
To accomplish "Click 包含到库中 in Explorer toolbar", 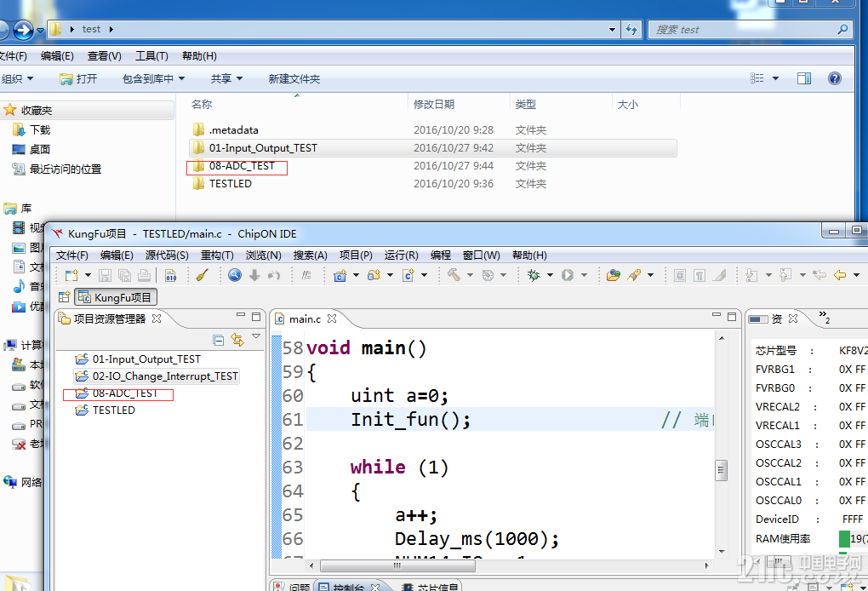I will click(x=153, y=78).
